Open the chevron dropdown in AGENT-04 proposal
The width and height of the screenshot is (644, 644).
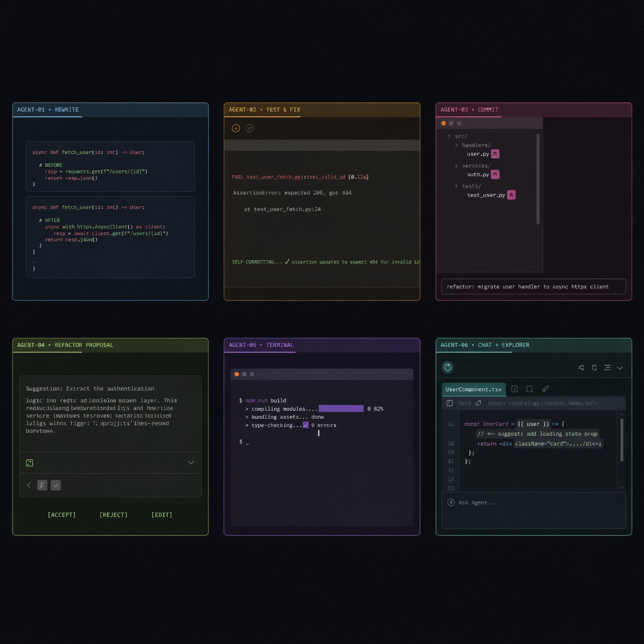pos(191,463)
